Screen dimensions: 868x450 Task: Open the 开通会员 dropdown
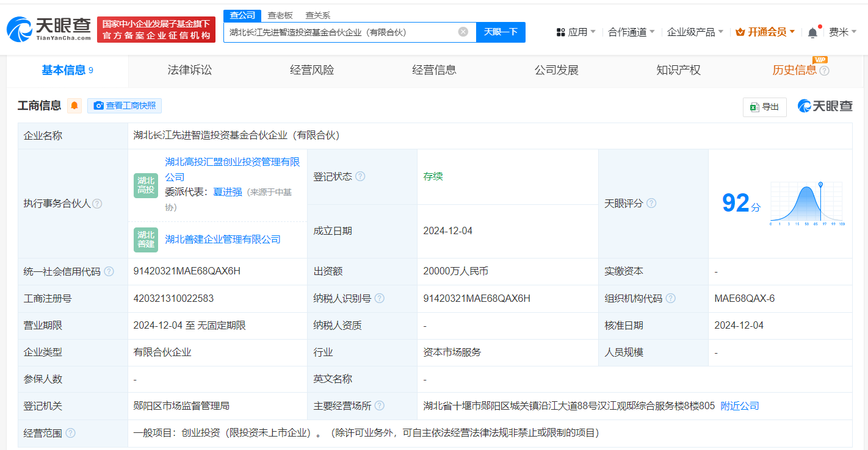(x=765, y=32)
